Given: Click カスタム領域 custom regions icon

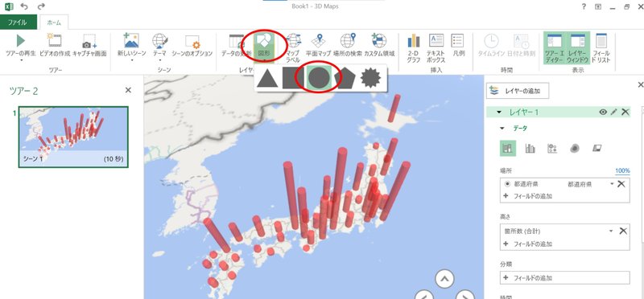Looking at the screenshot, I should (378, 41).
